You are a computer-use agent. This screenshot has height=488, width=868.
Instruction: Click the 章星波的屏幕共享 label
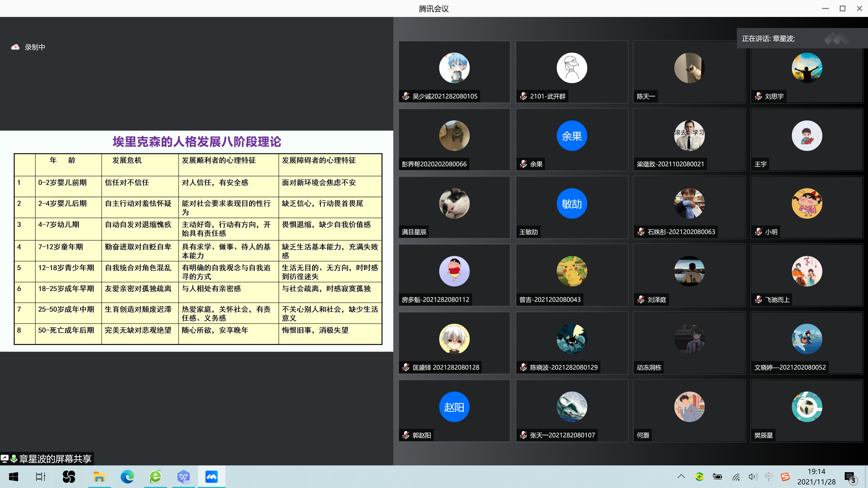coord(55,459)
